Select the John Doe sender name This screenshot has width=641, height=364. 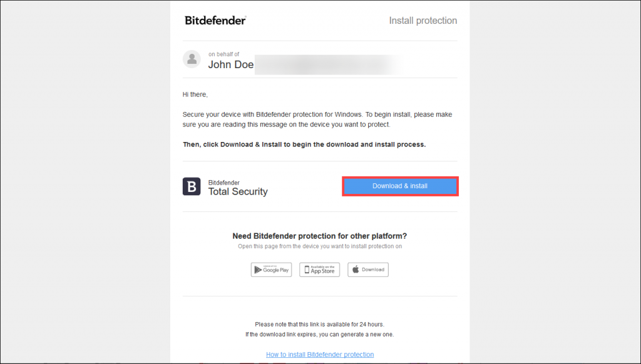coord(230,64)
